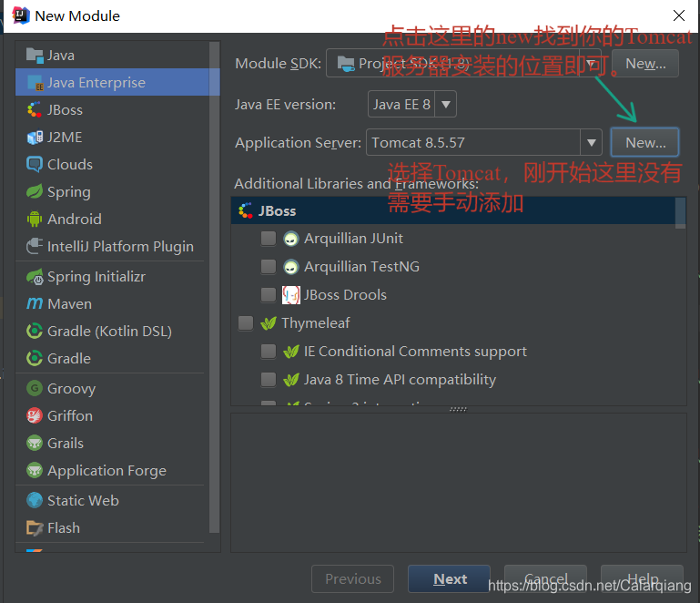Select the Application Forge icon
The image size is (700, 603).
click(35, 470)
